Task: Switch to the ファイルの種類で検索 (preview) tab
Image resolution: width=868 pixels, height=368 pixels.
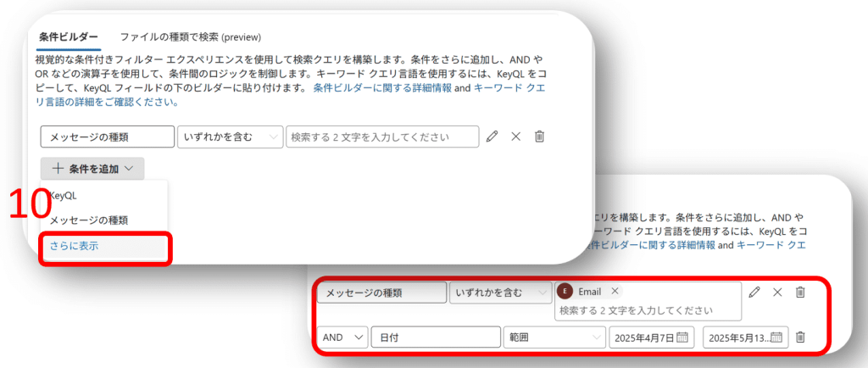Action: click(190, 37)
